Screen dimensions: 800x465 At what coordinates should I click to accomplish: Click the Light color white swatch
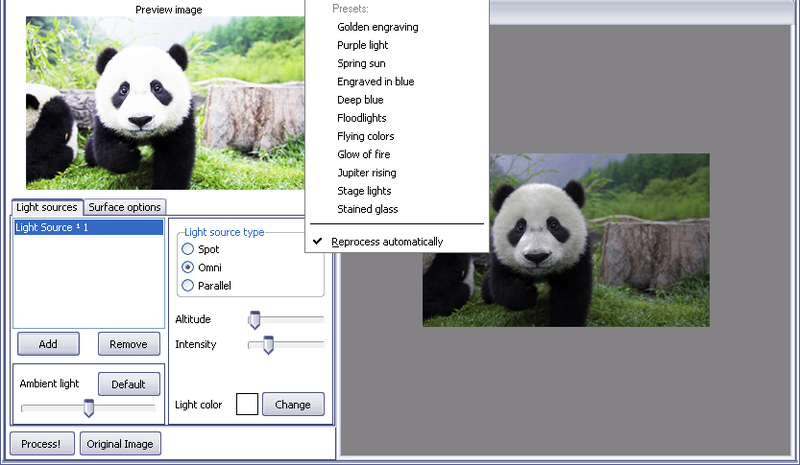pyautogui.click(x=246, y=405)
